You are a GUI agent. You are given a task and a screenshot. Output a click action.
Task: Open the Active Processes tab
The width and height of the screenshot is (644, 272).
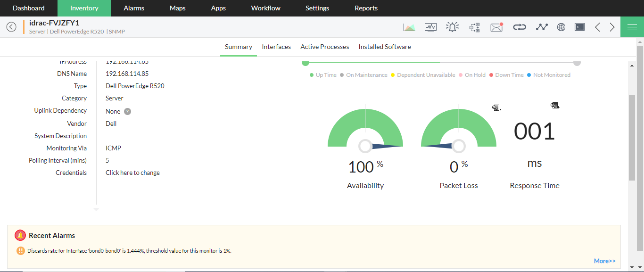tap(324, 47)
